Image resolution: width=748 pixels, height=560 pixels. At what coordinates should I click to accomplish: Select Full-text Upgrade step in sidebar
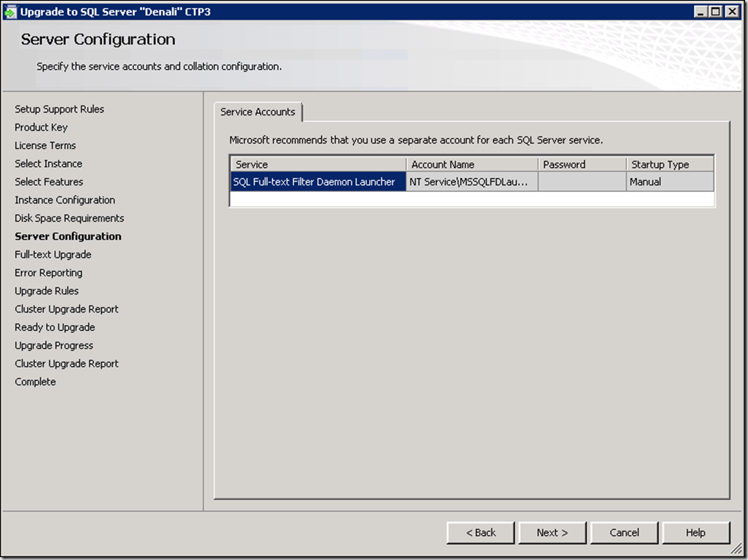point(53,255)
